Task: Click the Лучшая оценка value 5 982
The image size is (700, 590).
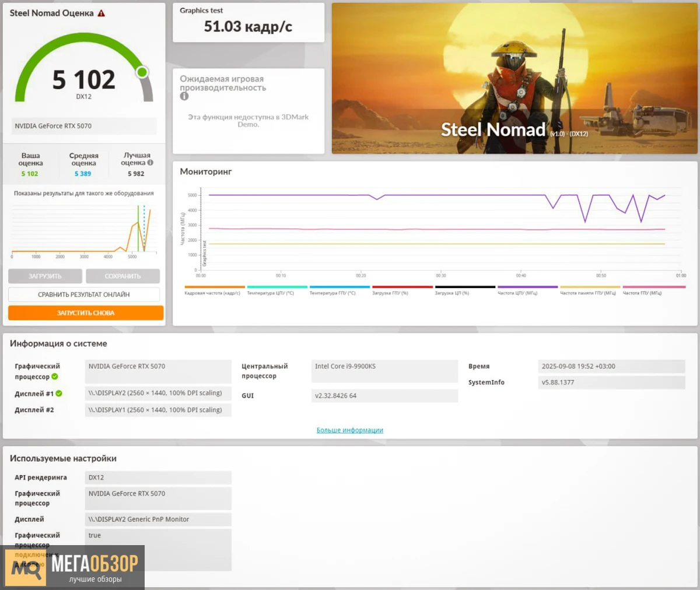Action: tap(136, 174)
